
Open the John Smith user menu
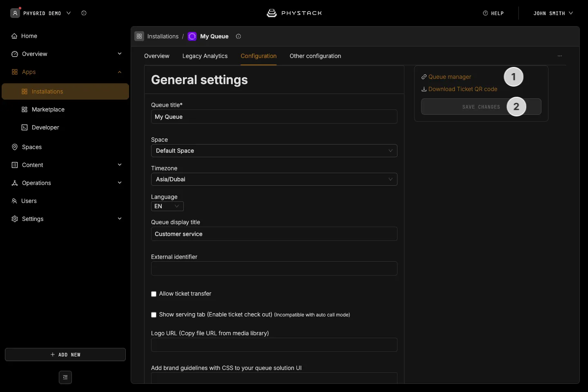point(553,13)
